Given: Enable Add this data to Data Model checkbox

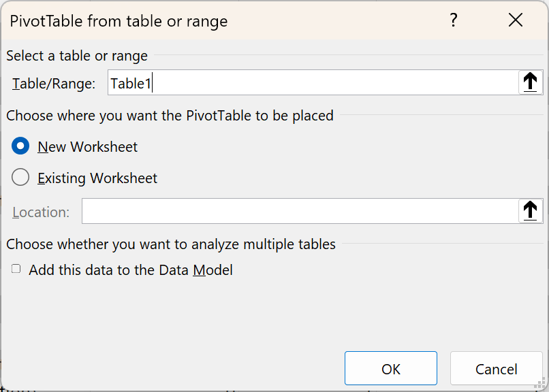Looking at the screenshot, I should point(16,269).
